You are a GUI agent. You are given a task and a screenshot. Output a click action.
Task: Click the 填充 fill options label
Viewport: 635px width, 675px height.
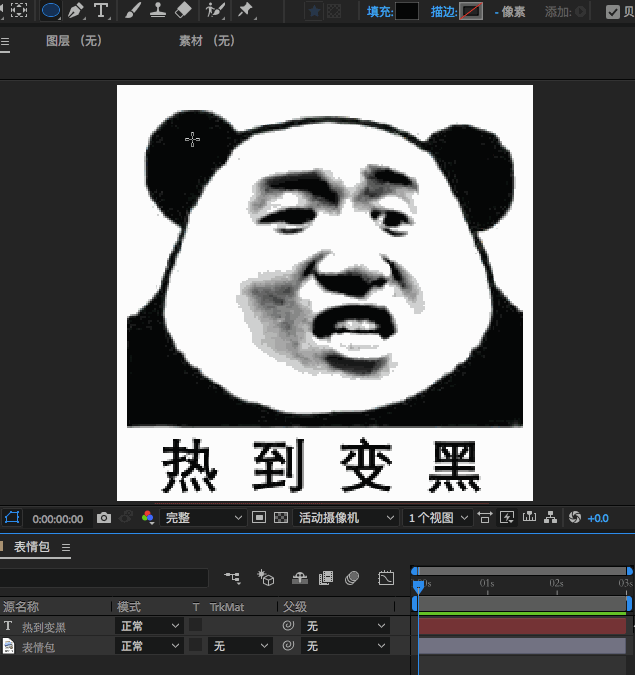[x=380, y=12]
